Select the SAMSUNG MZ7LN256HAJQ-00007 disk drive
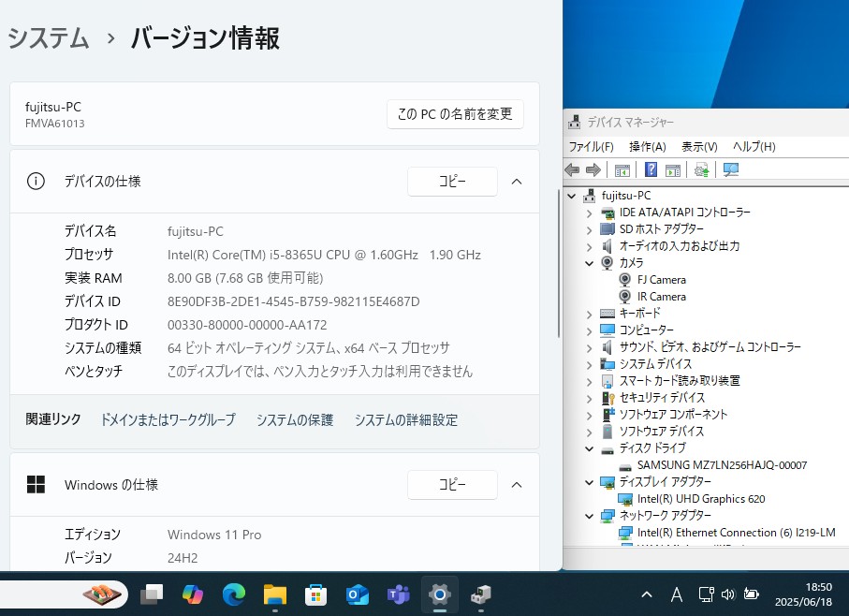This screenshot has width=849, height=616. pyautogui.click(x=722, y=465)
